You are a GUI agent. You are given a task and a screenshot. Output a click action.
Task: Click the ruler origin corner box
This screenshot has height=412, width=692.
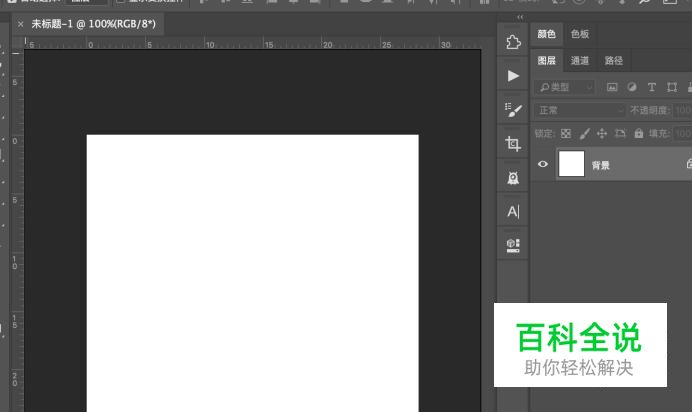16,43
